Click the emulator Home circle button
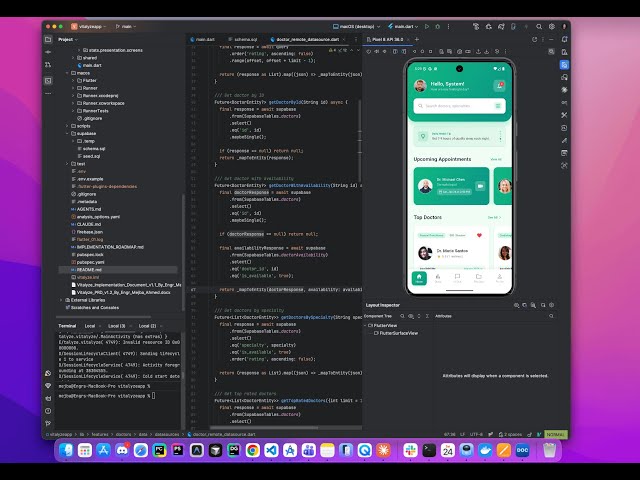This screenshot has height=480, width=640. pyautogui.click(x=422, y=52)
